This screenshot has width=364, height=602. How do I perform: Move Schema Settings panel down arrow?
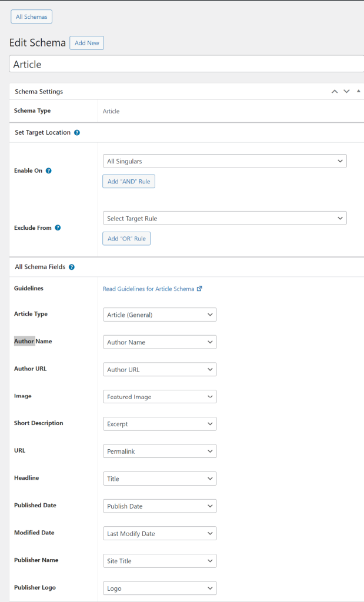(x=346, y=92)
